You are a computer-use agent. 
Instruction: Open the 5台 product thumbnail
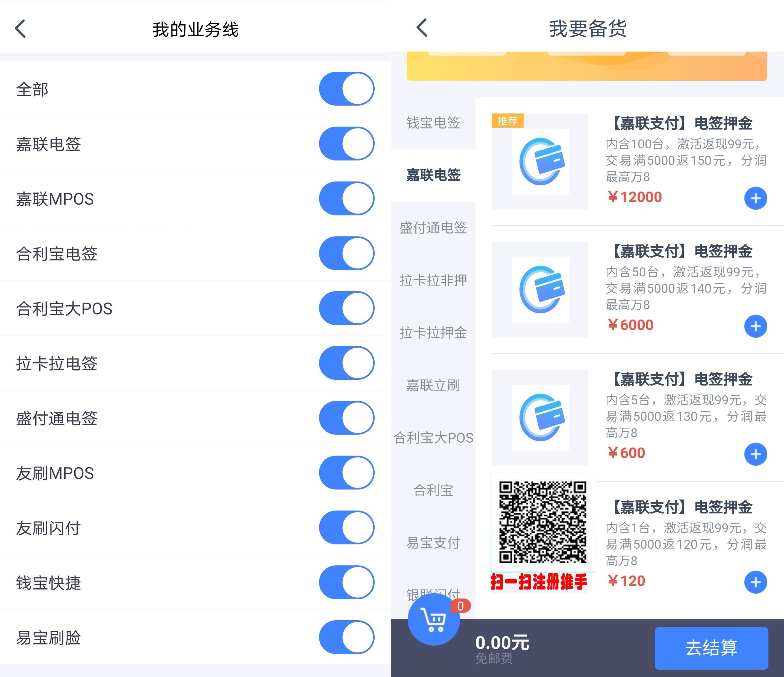coord(540,417)
